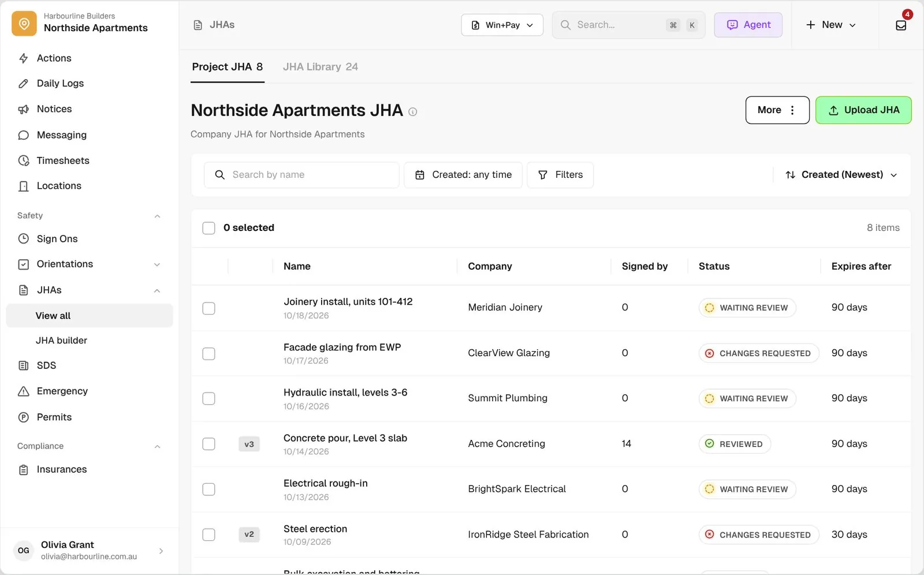Image resolution: width=924 pixels, height=575 pixels.
Task: Expand the Orientations submenu
Action: coord(157,264)
